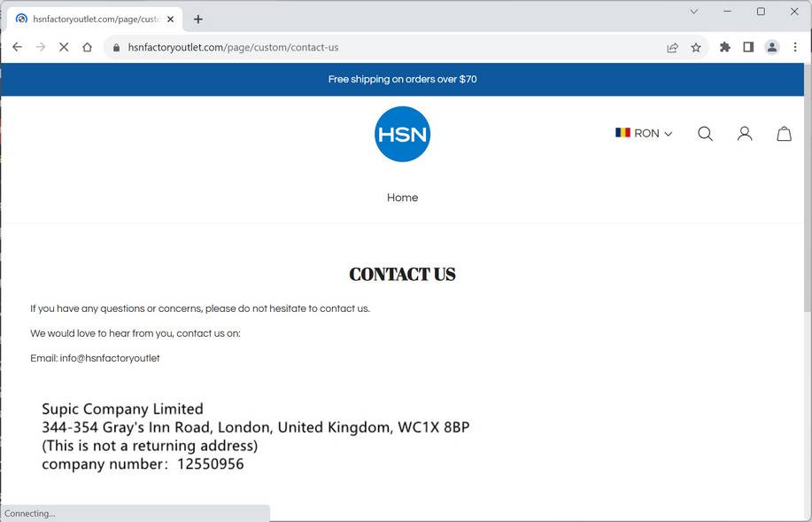Screen dimensions: 812x522
Task: Click 'We would love to hear' sentence
Action: pyautogui.click(x=135, y=333)
